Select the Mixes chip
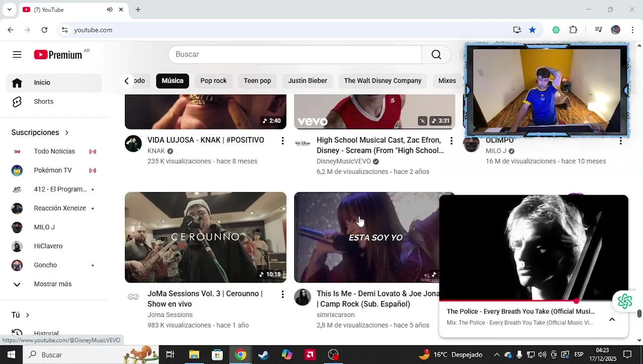The image size is (643, 364). click(447, 81)
